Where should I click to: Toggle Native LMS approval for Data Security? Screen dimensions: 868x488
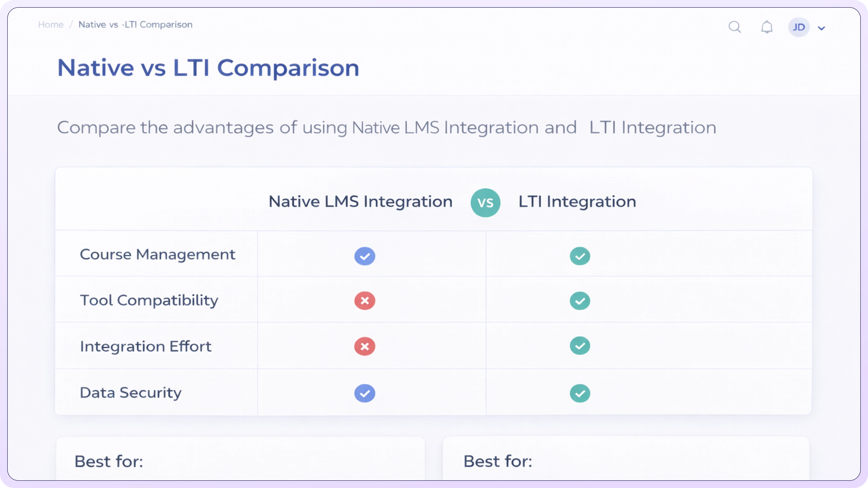coord(365,393)
